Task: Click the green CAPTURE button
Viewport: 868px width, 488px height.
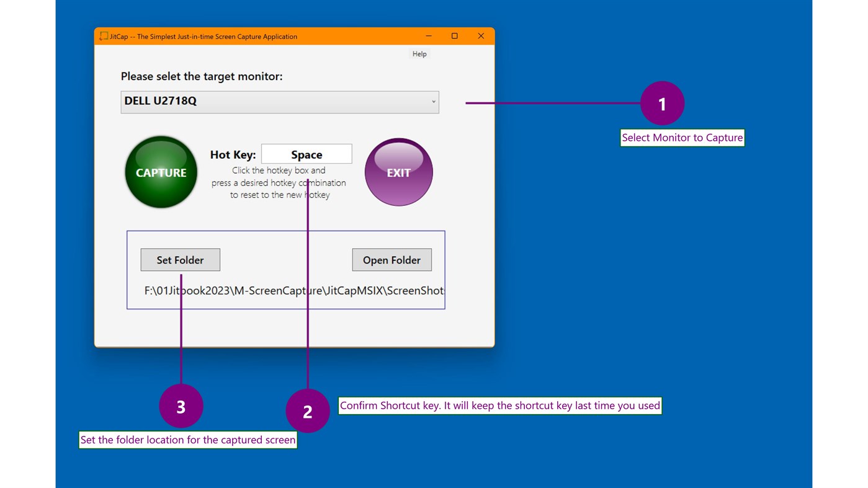Action: click(161, 172)
